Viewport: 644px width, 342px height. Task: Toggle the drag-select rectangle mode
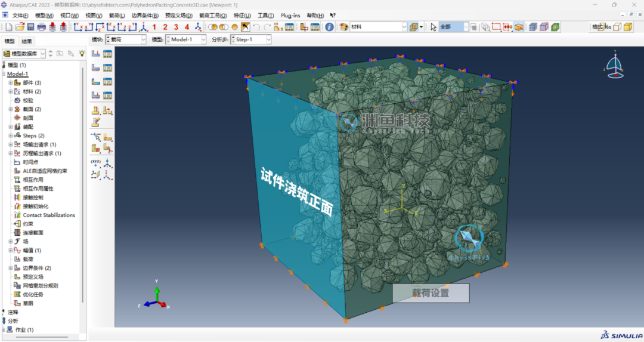[497, 27]
